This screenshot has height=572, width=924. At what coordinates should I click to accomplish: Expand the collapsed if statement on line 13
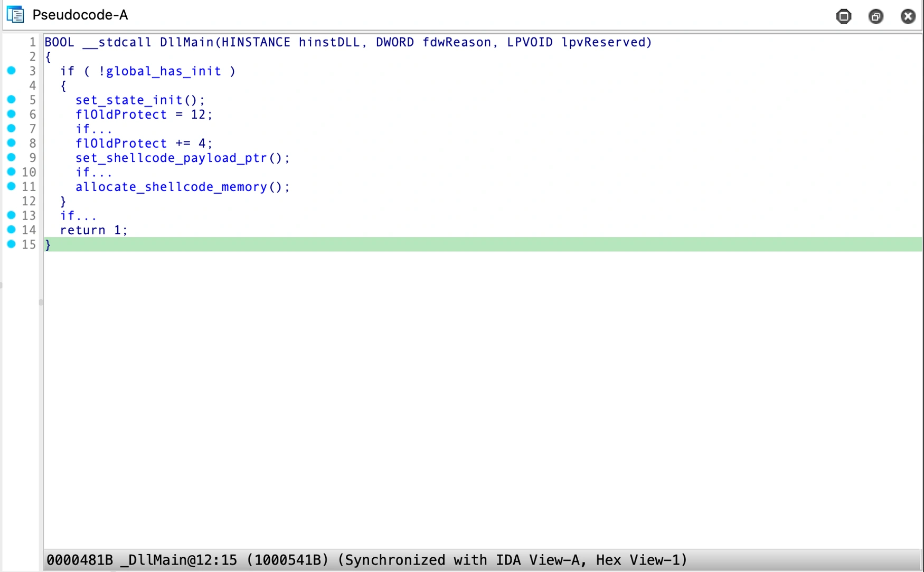coord(78,215)
